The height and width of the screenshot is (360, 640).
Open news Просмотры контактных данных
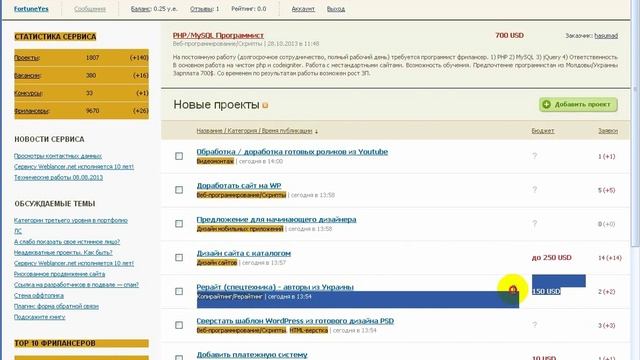(x=58, y=156)
